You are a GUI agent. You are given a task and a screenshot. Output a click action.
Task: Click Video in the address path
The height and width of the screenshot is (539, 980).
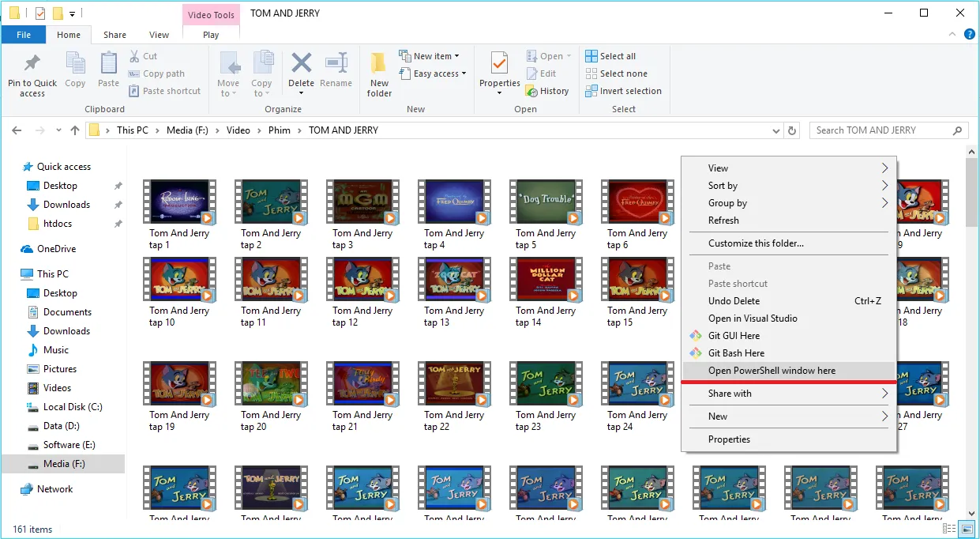(x=238, y=130)
